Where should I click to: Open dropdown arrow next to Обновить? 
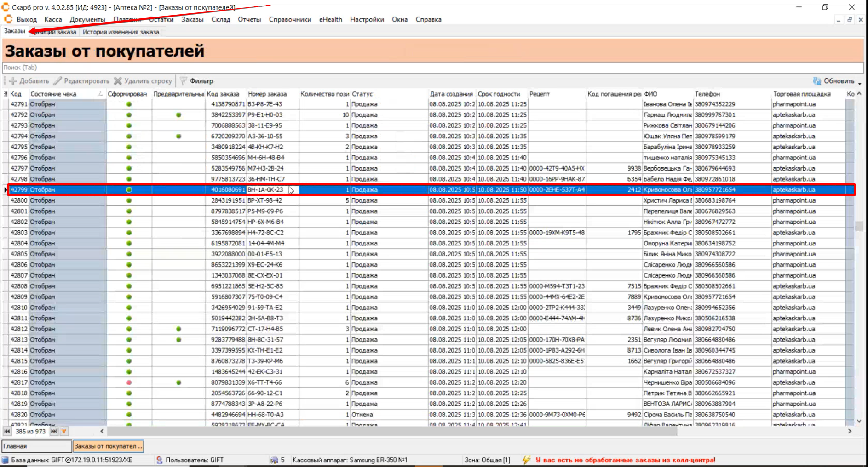coord(859,82)
